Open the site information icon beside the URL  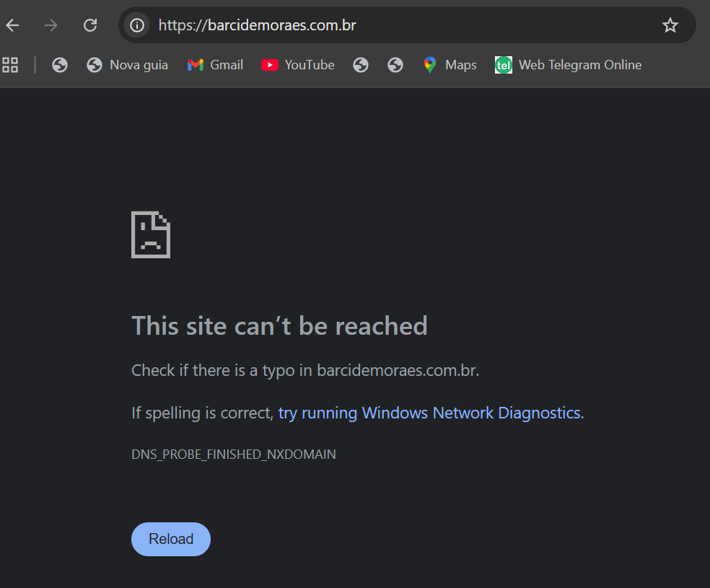coord(136,26)
